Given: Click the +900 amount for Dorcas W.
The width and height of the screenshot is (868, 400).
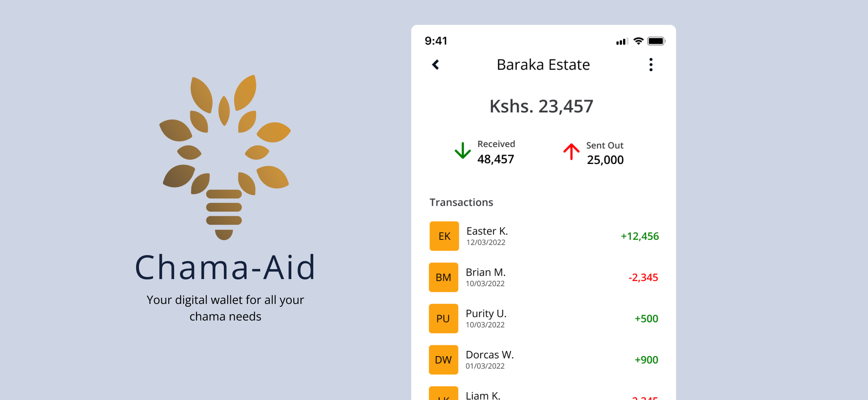Looking at the screenshot, I should pos(646,360).
